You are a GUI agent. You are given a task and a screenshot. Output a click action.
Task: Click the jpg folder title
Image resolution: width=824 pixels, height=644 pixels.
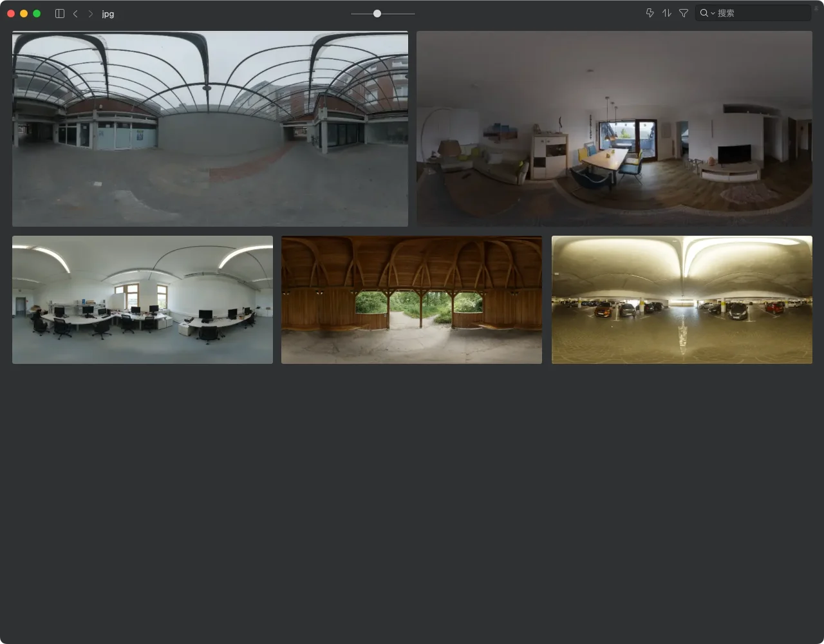[108, 14]
